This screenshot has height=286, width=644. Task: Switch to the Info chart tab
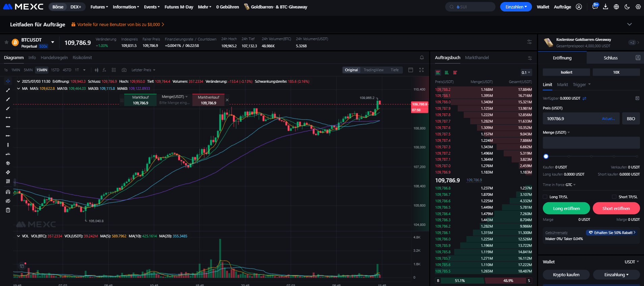point(32,58)
